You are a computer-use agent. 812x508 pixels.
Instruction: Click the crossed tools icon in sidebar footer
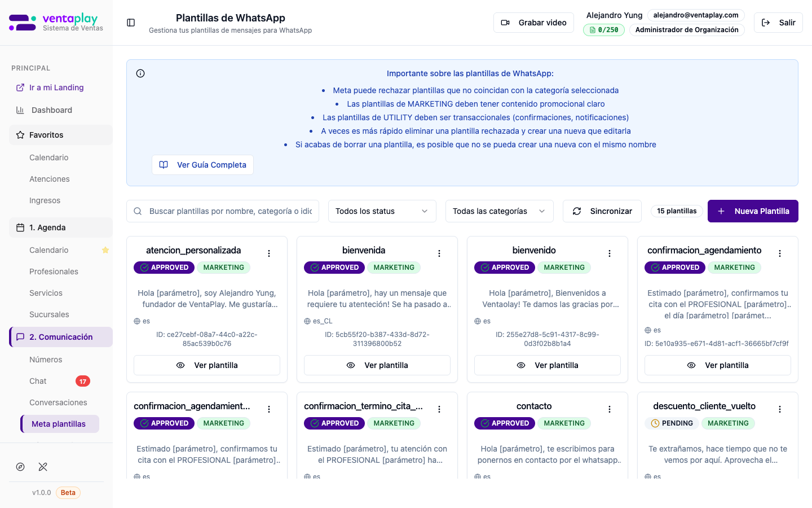pos(43,467)
